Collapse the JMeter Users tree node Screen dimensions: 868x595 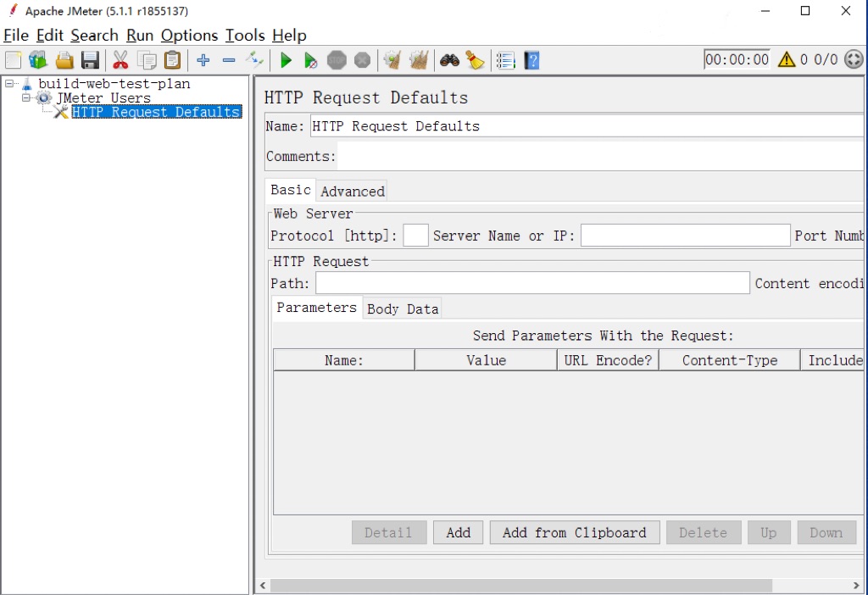26,98
